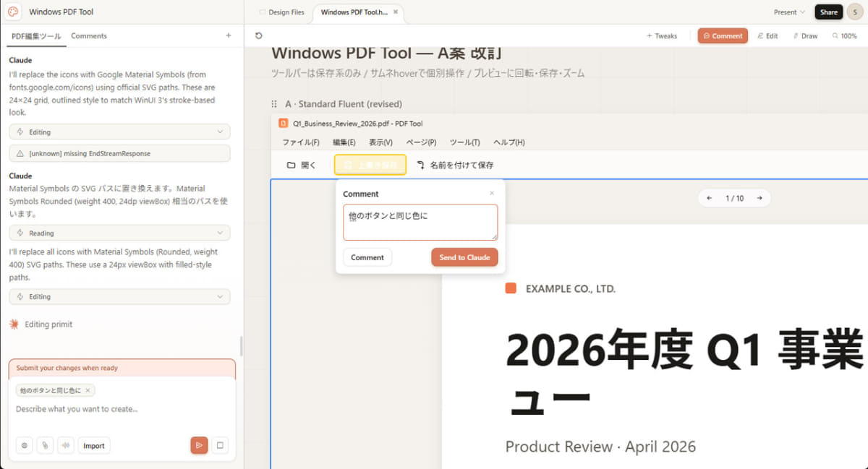The height and width of the screenshot is (469, 868).
Task: Click the Describe what you want to create field
Action: click(122, 409)
